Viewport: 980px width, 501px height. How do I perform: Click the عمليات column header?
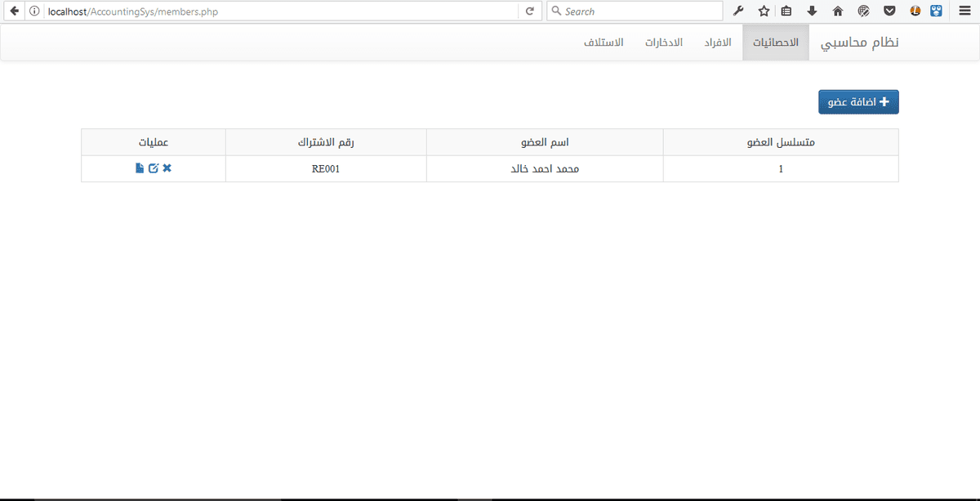pyautogui.click(x=154, y=142)
